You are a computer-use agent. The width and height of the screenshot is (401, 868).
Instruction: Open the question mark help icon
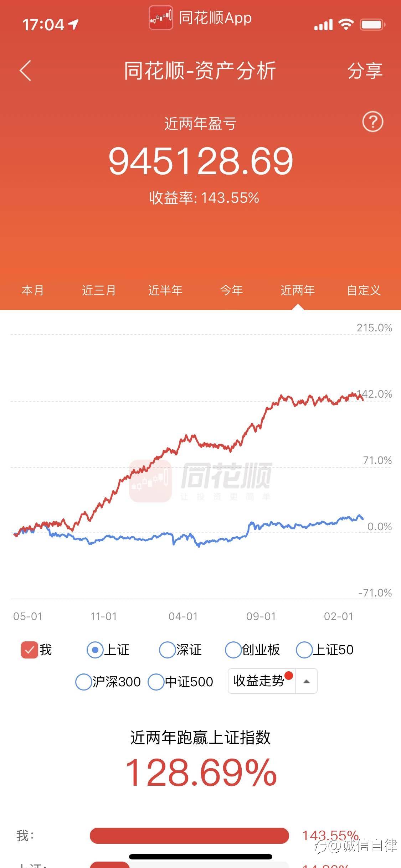coord(372,122)
